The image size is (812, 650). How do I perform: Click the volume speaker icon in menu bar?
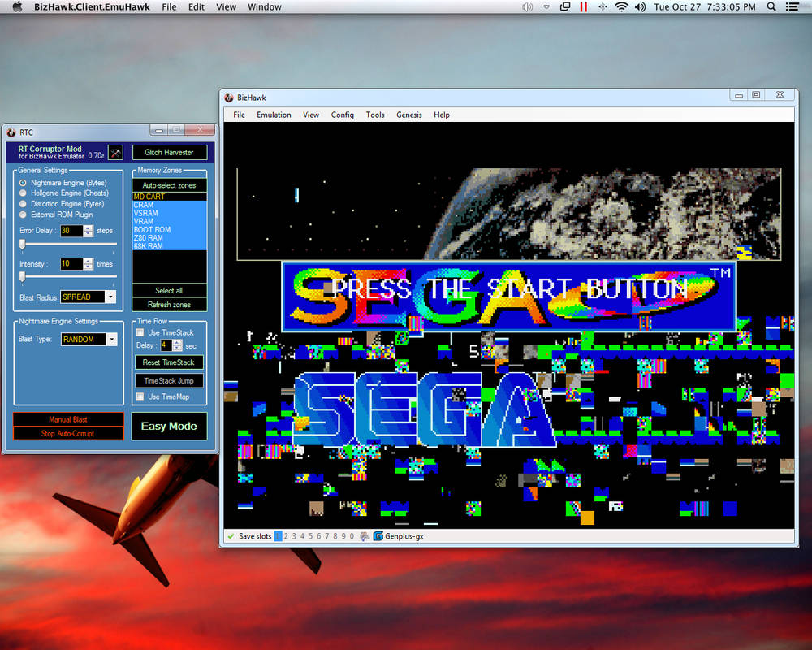click(x=640, y=6)
